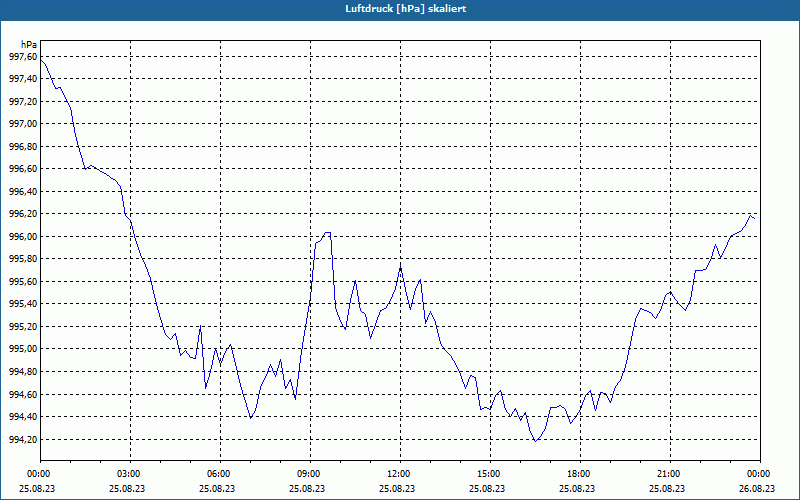Click the 03:00 time axis label

tap(130, 474)
